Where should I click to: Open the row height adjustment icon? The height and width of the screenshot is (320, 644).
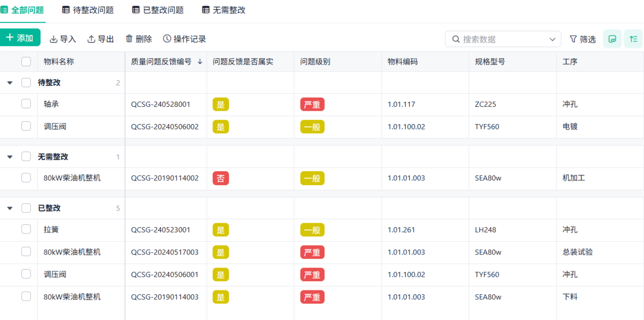(633, 38)
